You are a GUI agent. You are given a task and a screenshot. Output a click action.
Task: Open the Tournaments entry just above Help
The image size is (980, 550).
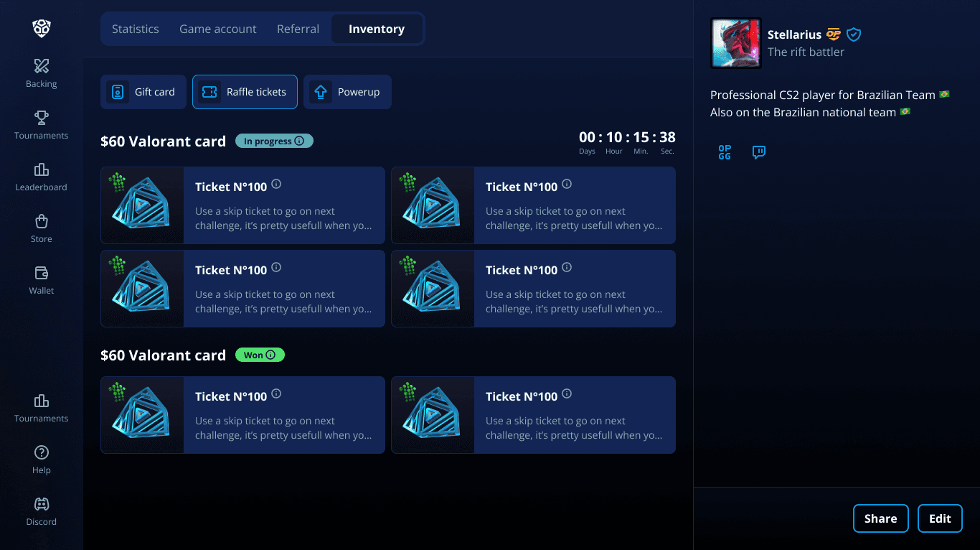tap(42, 409)
